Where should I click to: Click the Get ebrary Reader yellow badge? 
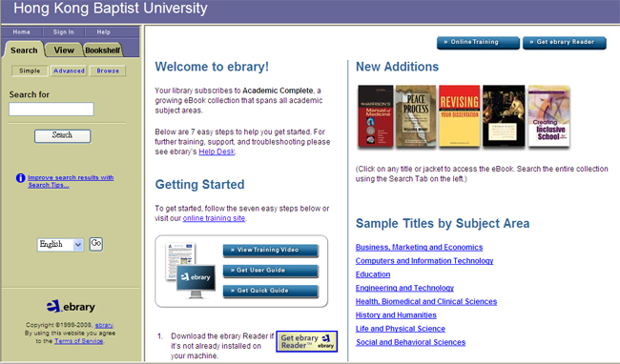pos(306,341)
